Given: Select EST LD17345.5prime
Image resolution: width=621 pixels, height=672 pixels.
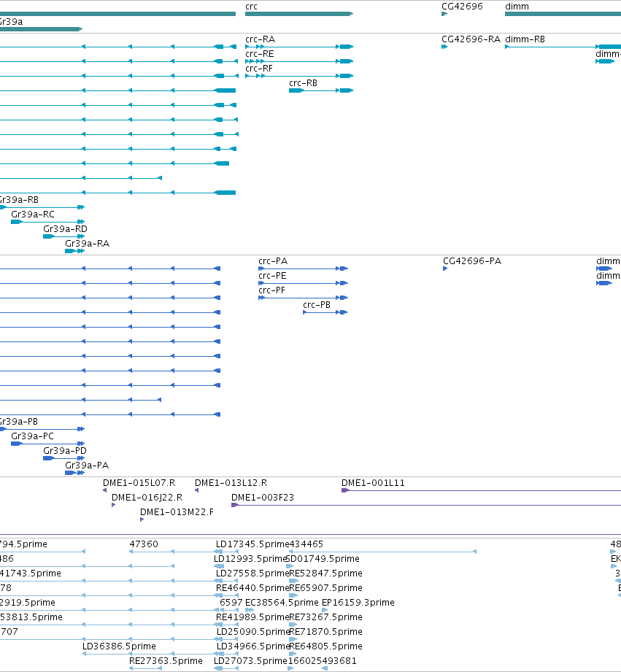Looking at the screenshot, I should click(253, 544).
